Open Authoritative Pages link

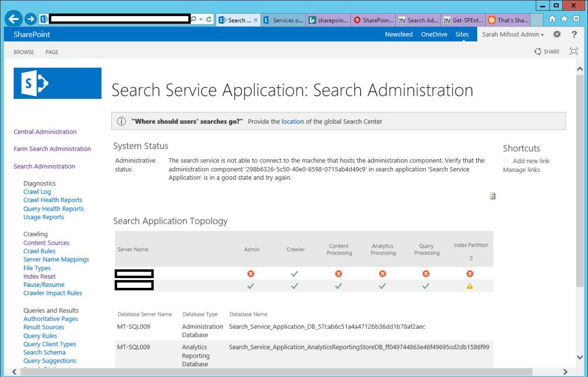[x=51, y=319]
